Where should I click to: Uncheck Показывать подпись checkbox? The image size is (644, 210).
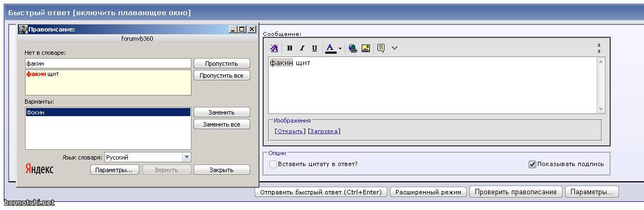coord(532,164)
